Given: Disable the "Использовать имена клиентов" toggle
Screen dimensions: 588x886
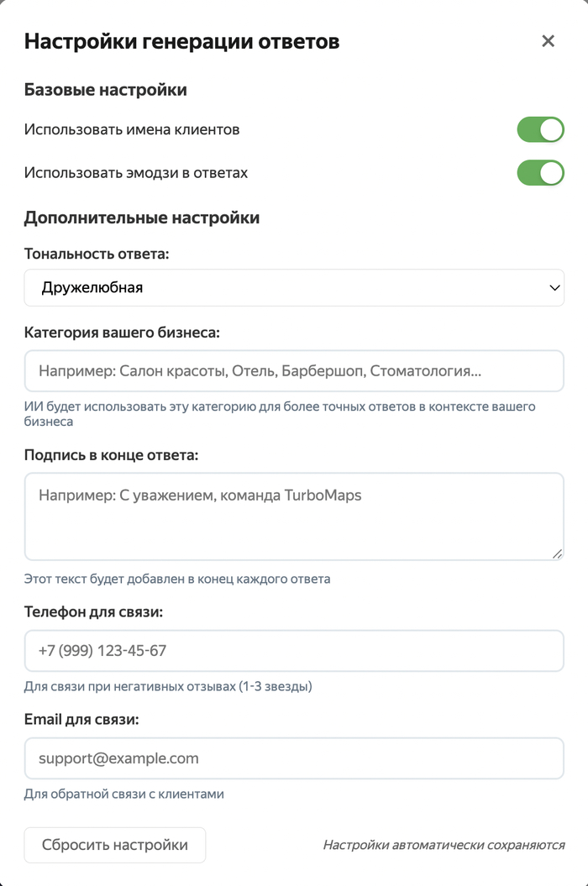Looking at the screenshot, I should coord(540,130).
